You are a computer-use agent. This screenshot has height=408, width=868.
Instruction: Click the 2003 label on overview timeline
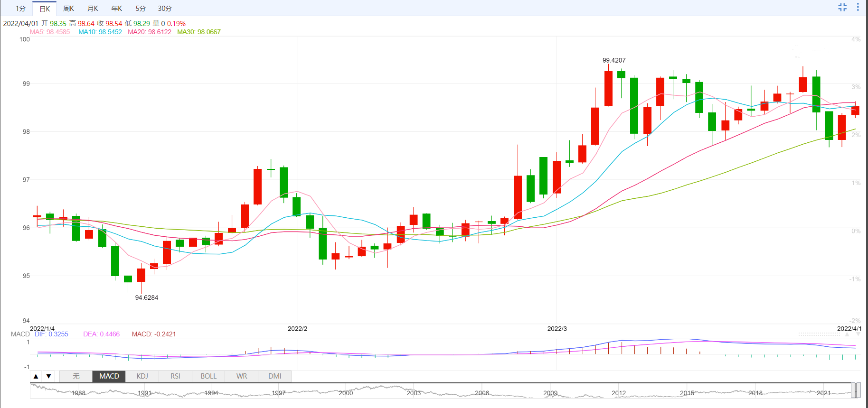(x=414, y=393)
